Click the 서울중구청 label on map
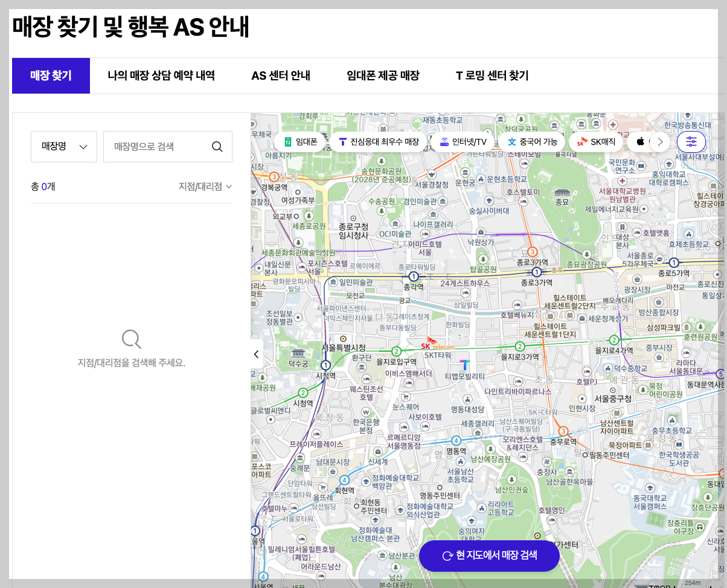 coord(613,398)
